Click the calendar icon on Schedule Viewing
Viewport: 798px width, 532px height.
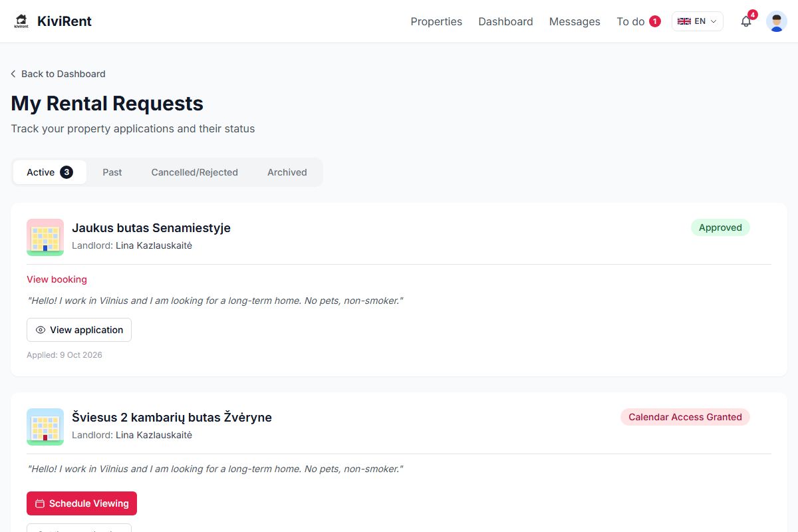pos(40,503)
